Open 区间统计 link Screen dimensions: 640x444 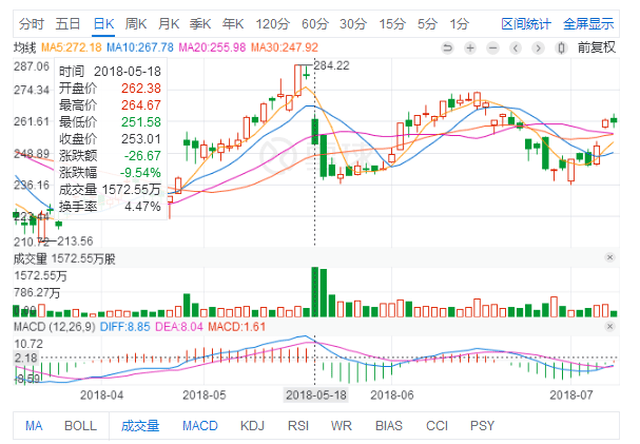(526, 24)
